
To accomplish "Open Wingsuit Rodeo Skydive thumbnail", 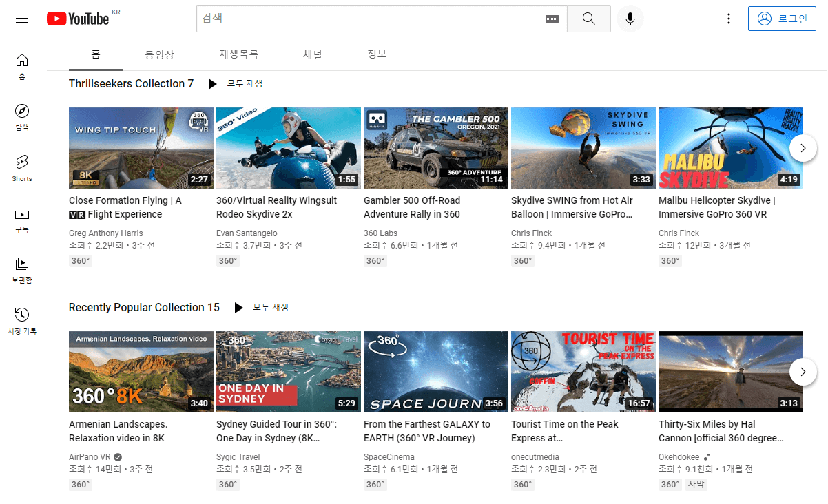I will click(289, 148).
